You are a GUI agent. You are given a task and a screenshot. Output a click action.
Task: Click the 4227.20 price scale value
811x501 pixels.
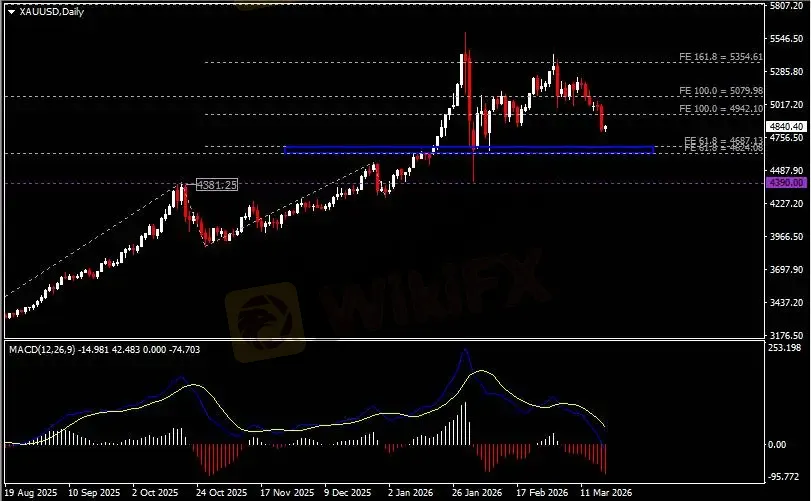tap(786, 204)
